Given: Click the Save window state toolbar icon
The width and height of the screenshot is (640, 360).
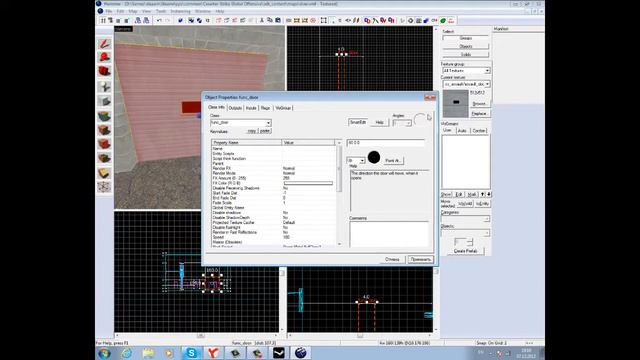Looking at the screenshot, I should pos(146,20).
